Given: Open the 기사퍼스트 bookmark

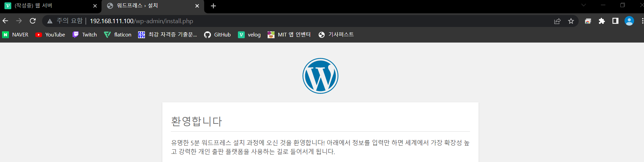Looking at the screenshot, I should (336, 35).
